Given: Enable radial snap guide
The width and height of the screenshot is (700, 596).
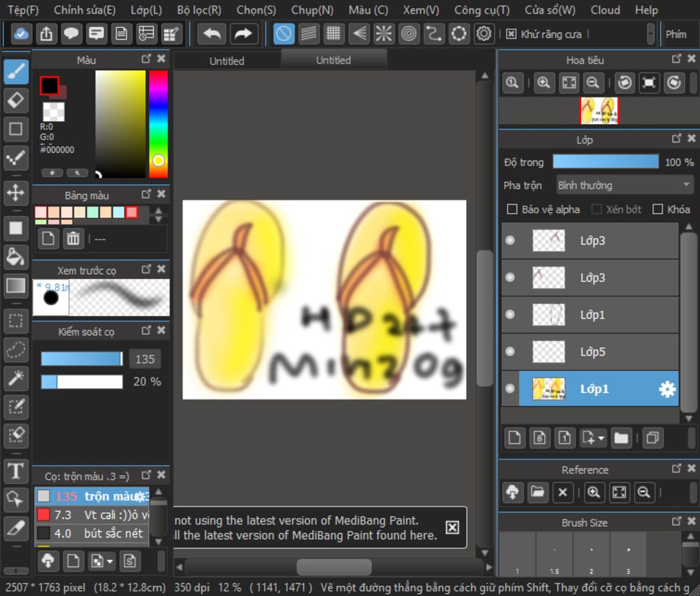Looking at the screenshot, I should click(x=383, y=33).
